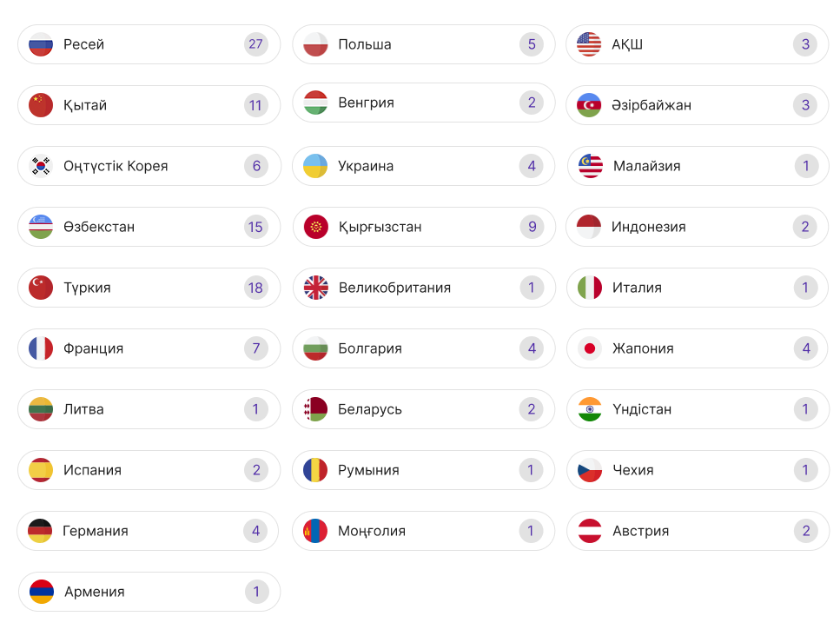Image resolution: width=840 pixels, height=636 pixels.
Task: Click the United Kingdom flag icon
Action: coord(315,288)
